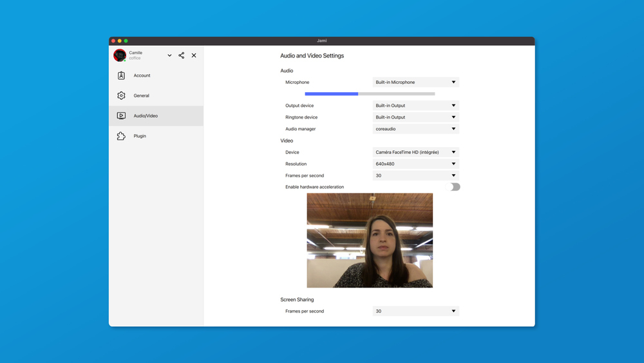Close settings with the X icon
The height and width of the screenshot is (363, 644).
click(x=194, y=55)
